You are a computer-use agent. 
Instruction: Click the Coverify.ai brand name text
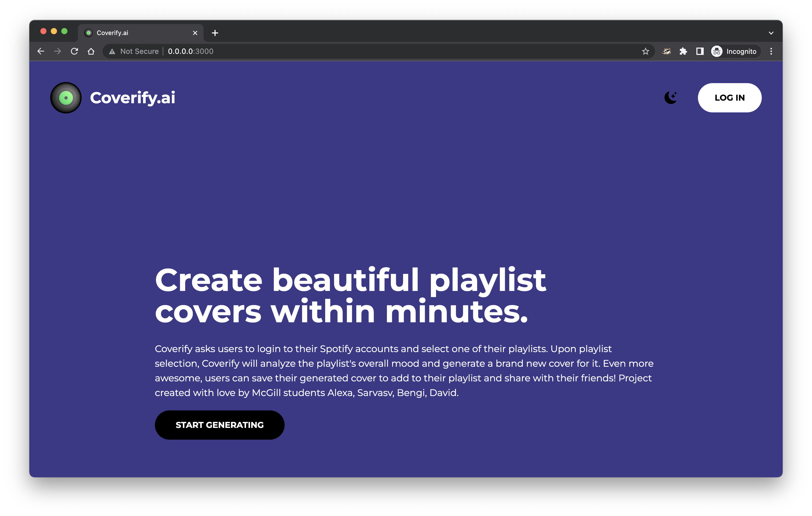tap(133, 98)
